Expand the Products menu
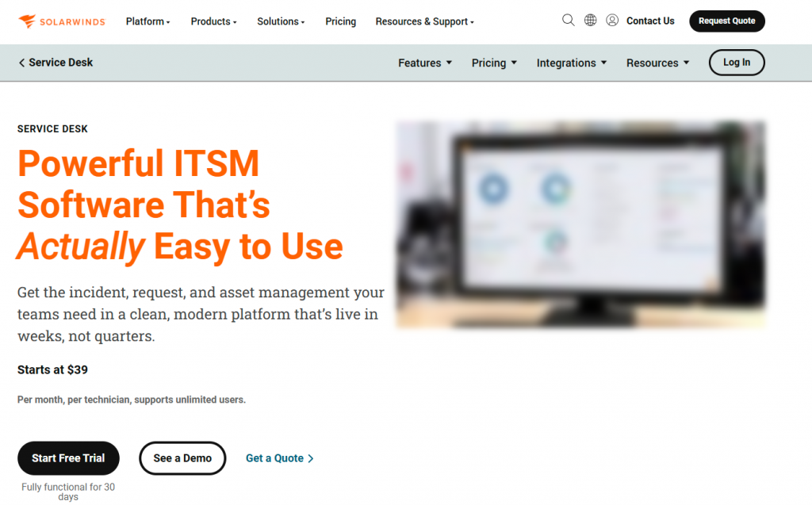This screenshot has height=505, width=812. (213, 21)
